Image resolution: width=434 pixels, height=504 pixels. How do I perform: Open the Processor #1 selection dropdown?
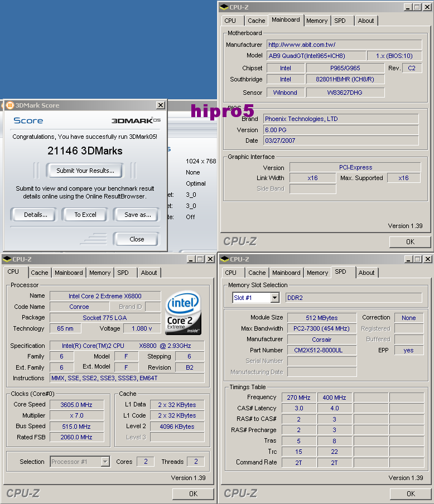[x=105, y=462]
